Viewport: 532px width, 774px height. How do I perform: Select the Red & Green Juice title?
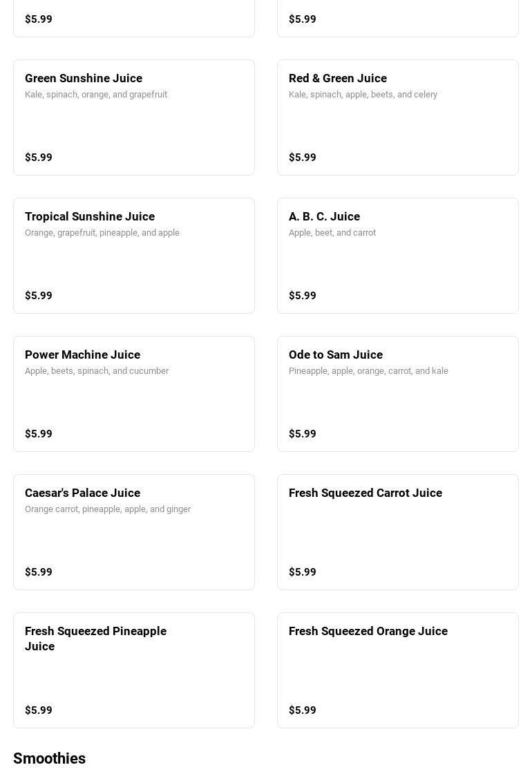[337, 78]
